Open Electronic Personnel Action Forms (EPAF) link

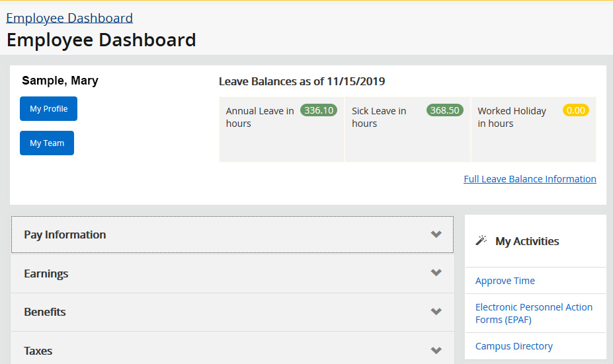(533, 313)
